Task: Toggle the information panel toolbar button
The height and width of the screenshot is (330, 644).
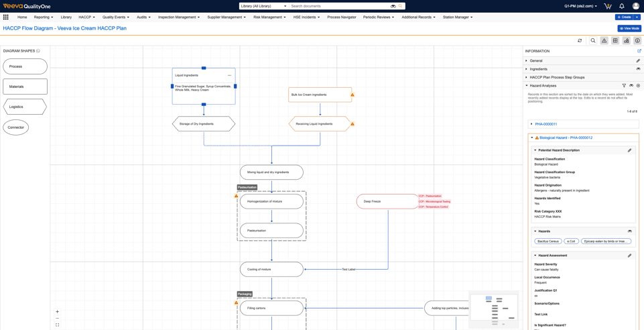Action: click(637, 41)
